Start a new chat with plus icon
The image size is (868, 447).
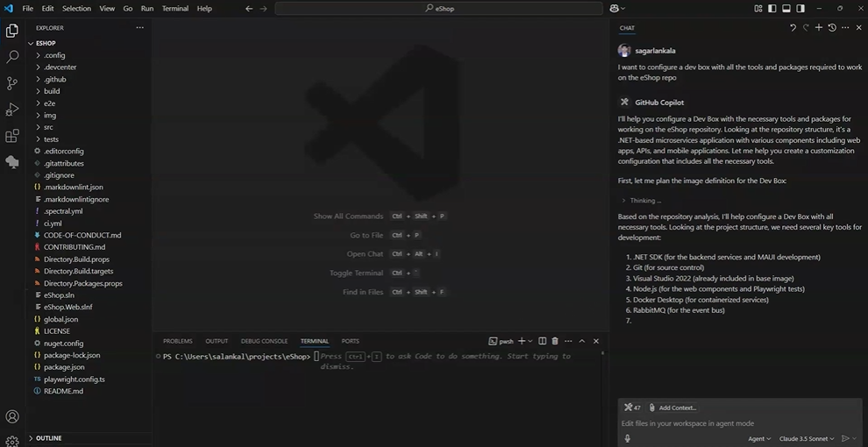pos(819,28)
